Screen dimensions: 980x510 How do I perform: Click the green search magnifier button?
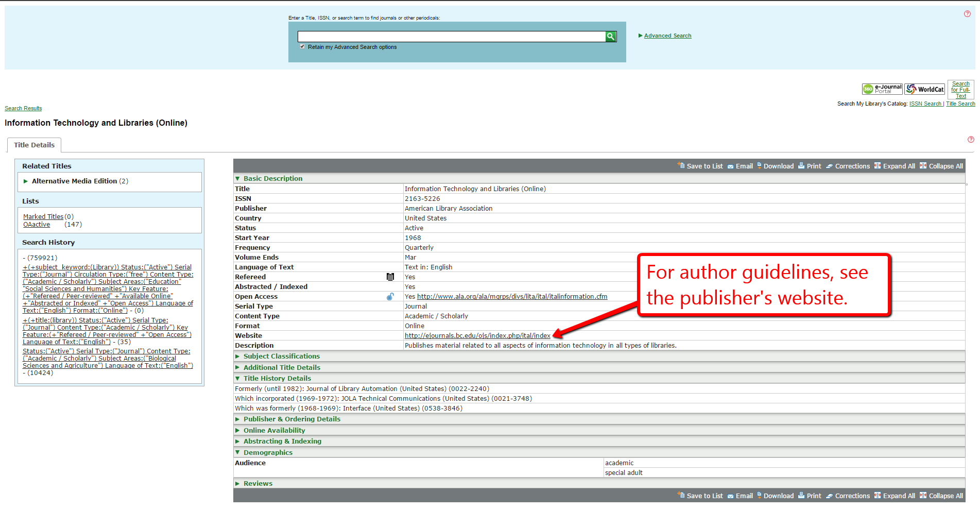(x=611, y=36)
